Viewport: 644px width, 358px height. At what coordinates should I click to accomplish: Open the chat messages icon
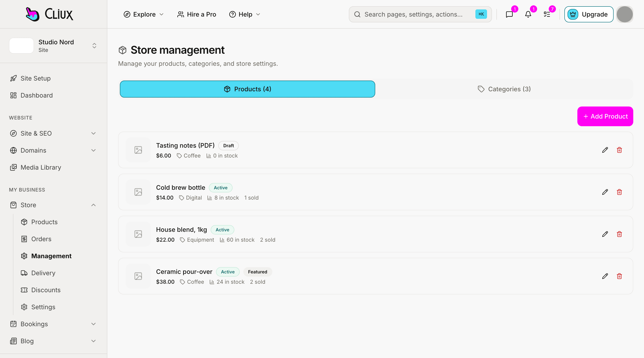click(x=509, y=14)
